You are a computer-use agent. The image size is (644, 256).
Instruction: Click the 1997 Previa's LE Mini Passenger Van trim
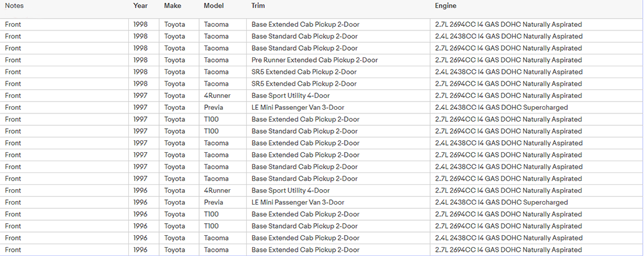[x=298, y=107]
